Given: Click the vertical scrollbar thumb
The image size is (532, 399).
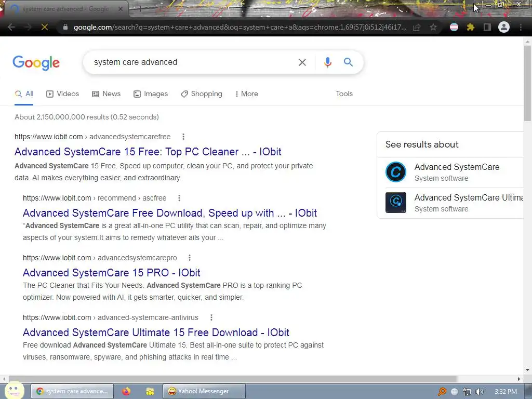Looking at the screenshot, I should pyautogui.click(x=527, y=83).
